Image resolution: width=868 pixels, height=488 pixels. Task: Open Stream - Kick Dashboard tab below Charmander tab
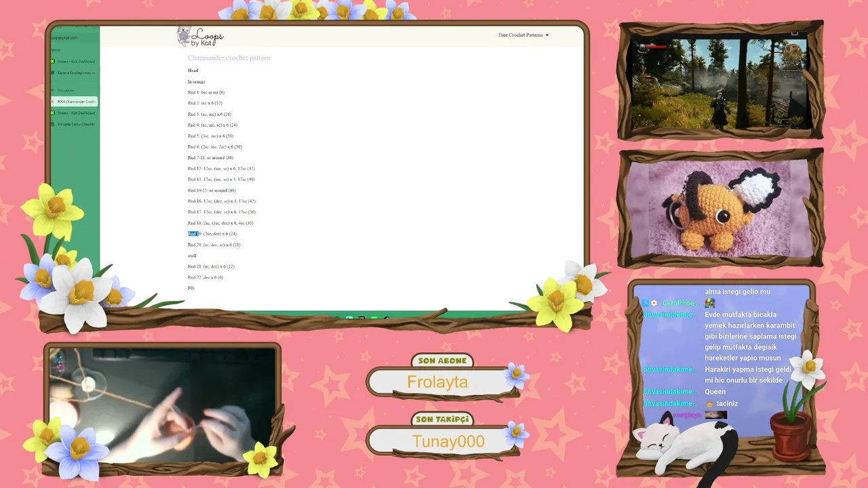click(x=74, y=113)
